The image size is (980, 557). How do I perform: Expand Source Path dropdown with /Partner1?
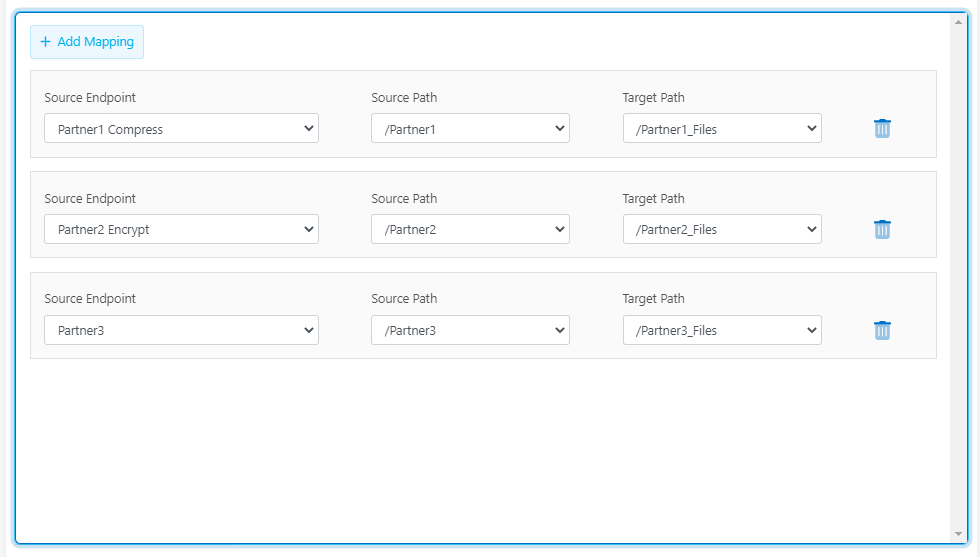470,129
